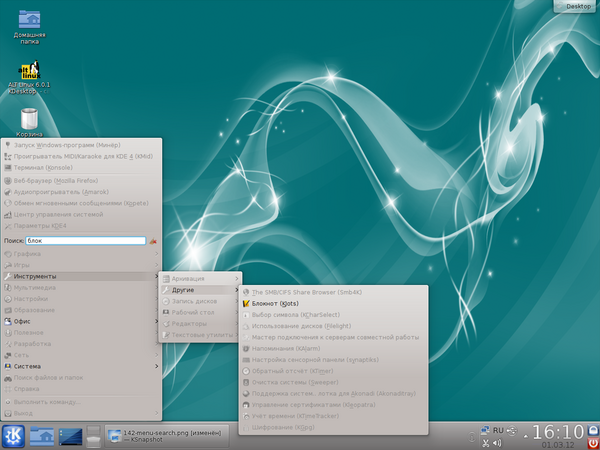
Task: Launch Блокнот (KJots) from the menu
Action: pos(275,303)
